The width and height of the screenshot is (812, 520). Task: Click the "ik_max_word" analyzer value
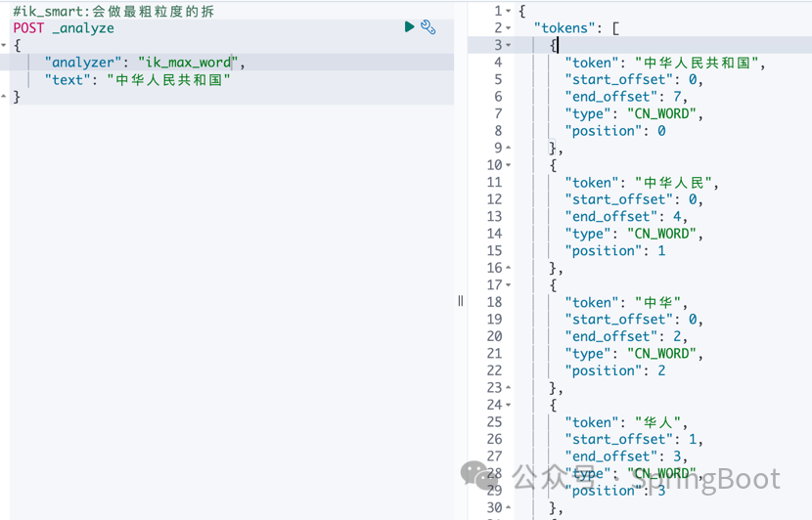188,63
